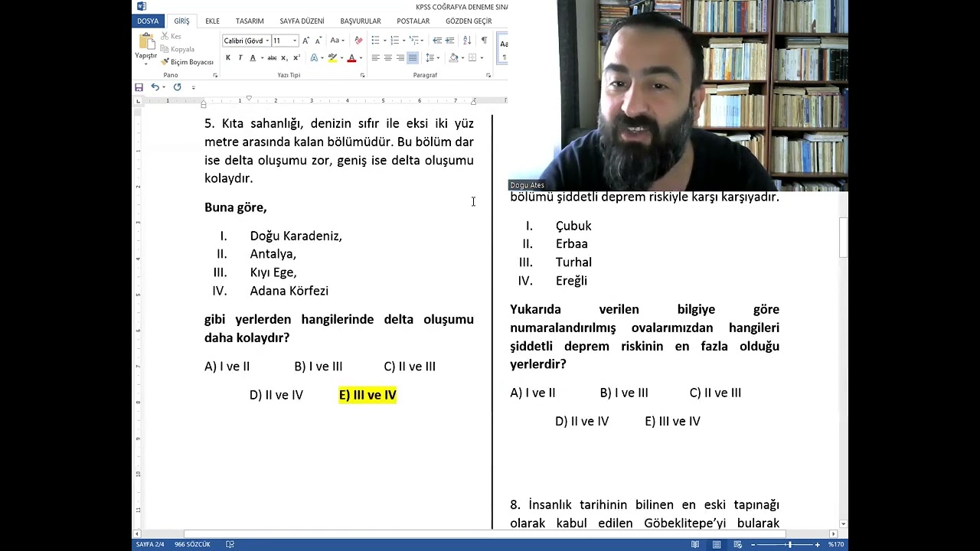Screen dimensions: 980x551
Task: Click the Word application icon in title bar
Action: pos(141,6)
